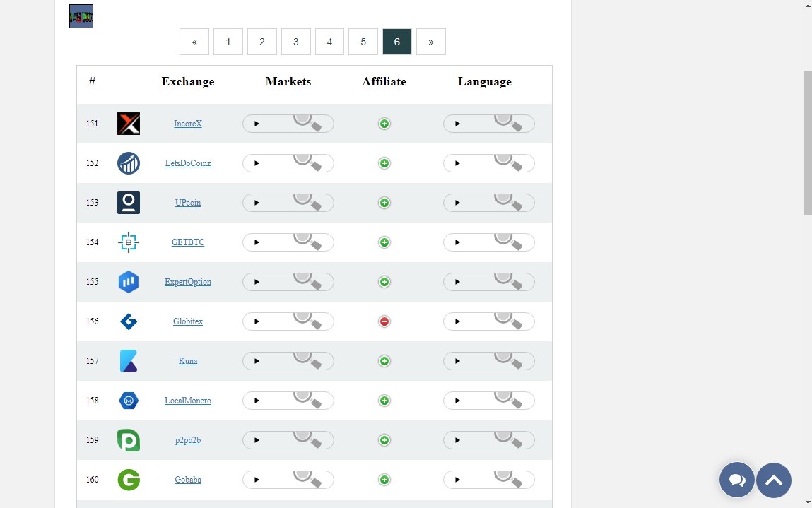812x508 pixels.
Task: Click the scroll-to-top arrow button
Action: [x=774, y=480]
